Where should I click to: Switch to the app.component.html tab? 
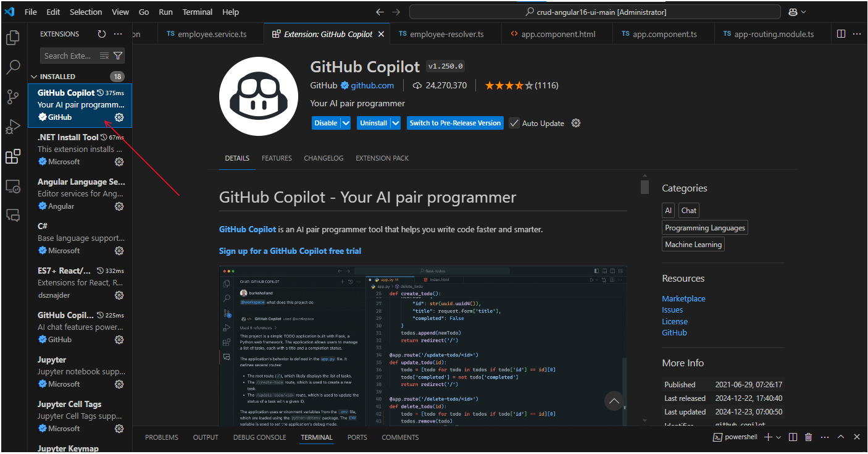coord(558,34)
